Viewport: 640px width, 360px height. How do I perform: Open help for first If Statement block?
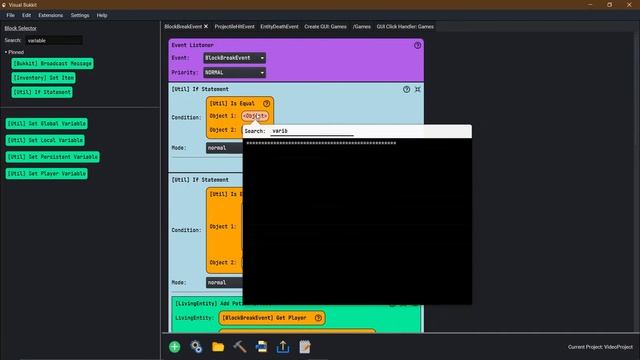tap(407, 89)
